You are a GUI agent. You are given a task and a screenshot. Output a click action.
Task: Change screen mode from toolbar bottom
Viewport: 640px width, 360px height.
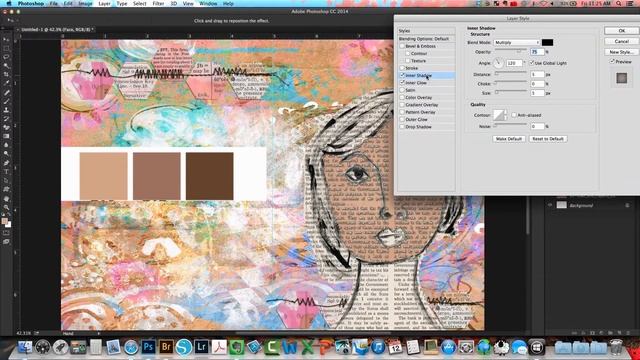point(6,242)
